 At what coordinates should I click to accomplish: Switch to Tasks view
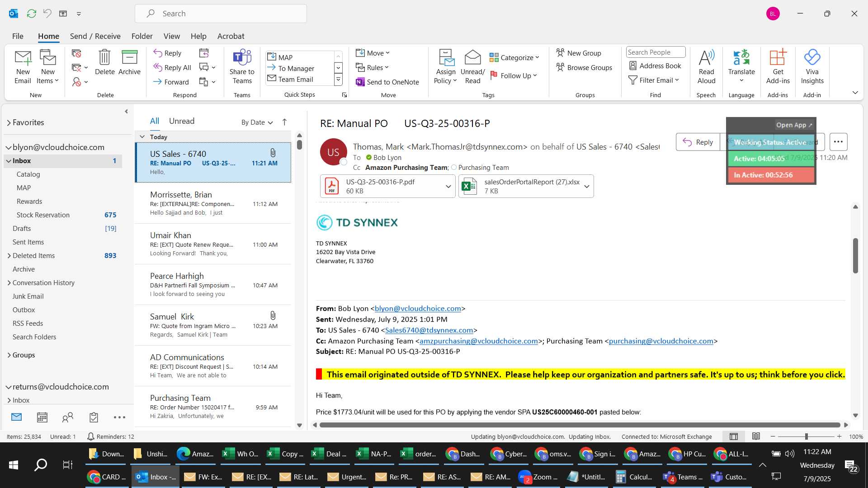coord(94,417)
